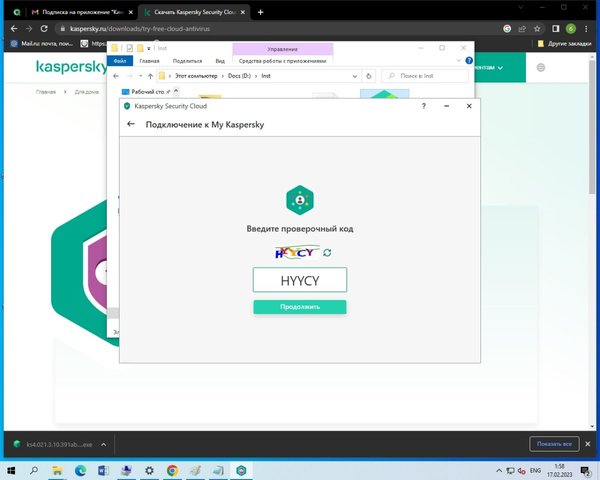The height and width of the screenshot is (480, 600).
Task: Expand options for downloaded exe file
Action: pos(103,444)
